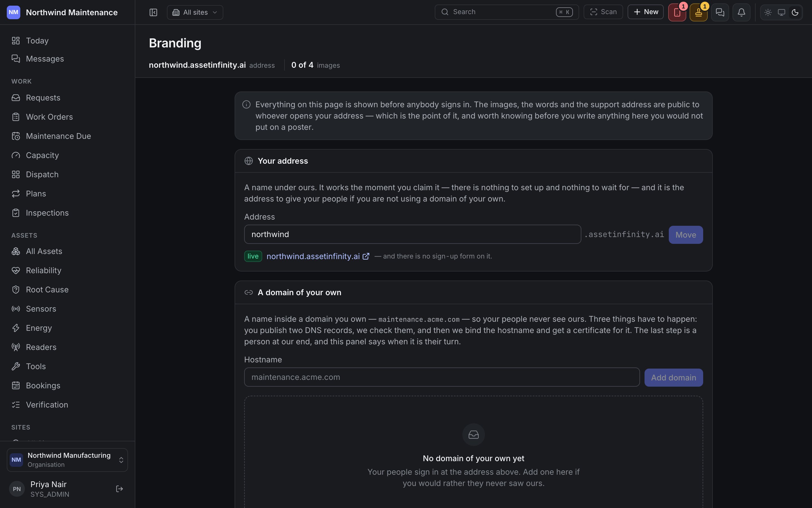Open the red alert badge icon
This screenshot has height=508, width=812.
coord(677,12)
